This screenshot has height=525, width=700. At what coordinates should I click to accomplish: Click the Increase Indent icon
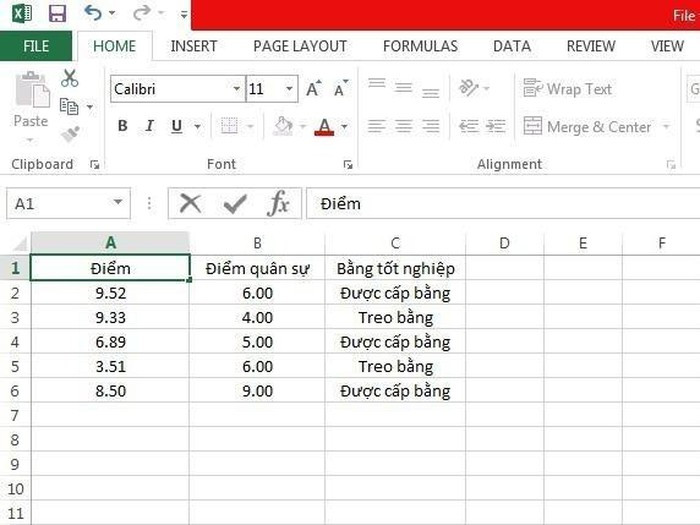[494, 127]
